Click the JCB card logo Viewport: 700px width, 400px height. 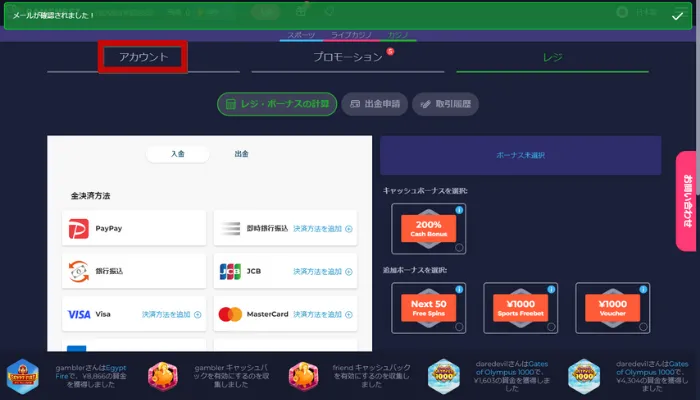[x=230, y=271]
